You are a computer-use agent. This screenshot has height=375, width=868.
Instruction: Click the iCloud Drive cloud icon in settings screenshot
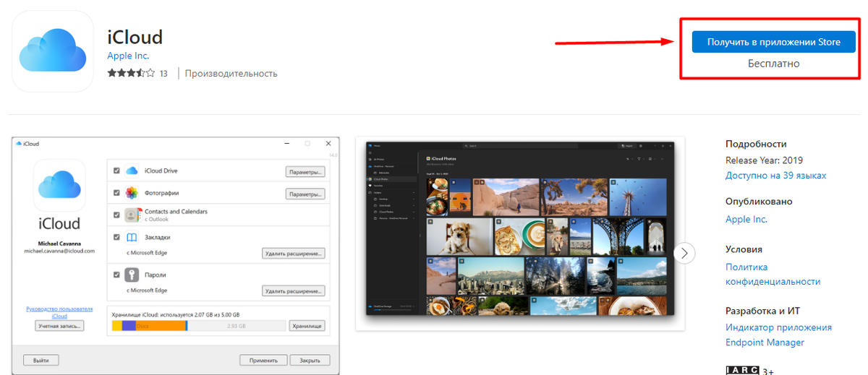tap(132, 171)
